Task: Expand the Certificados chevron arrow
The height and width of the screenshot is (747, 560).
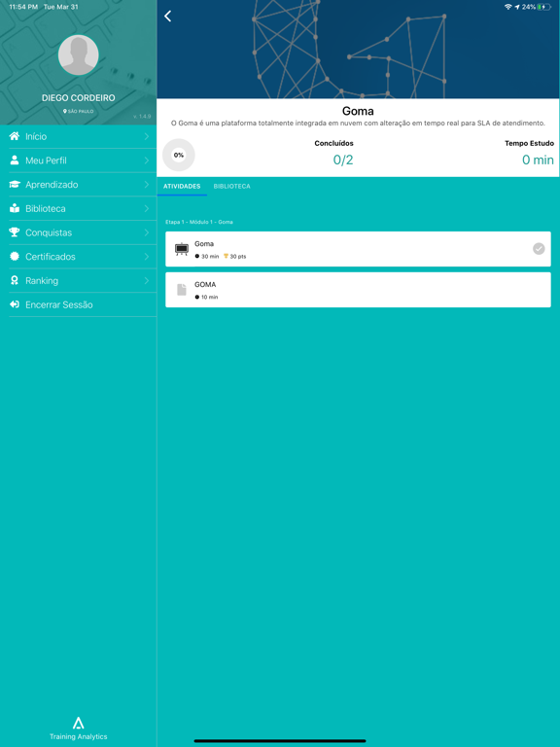Action: click(x=147, y=257)
